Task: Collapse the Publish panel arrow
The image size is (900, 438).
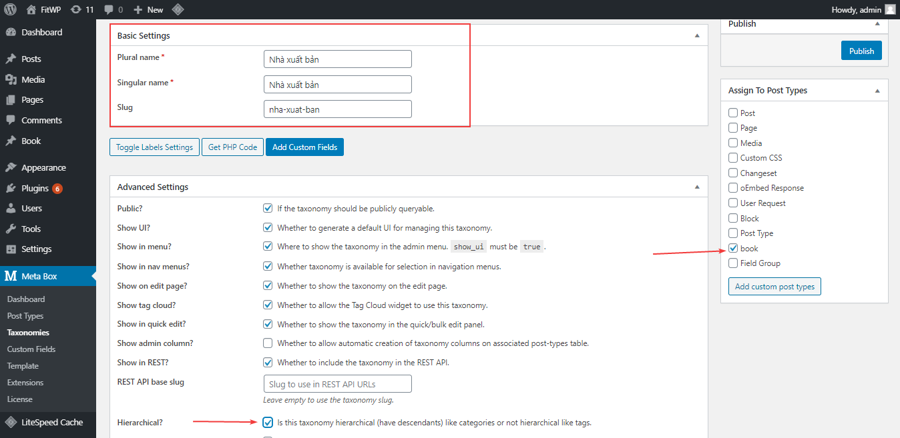Action: 877,24
